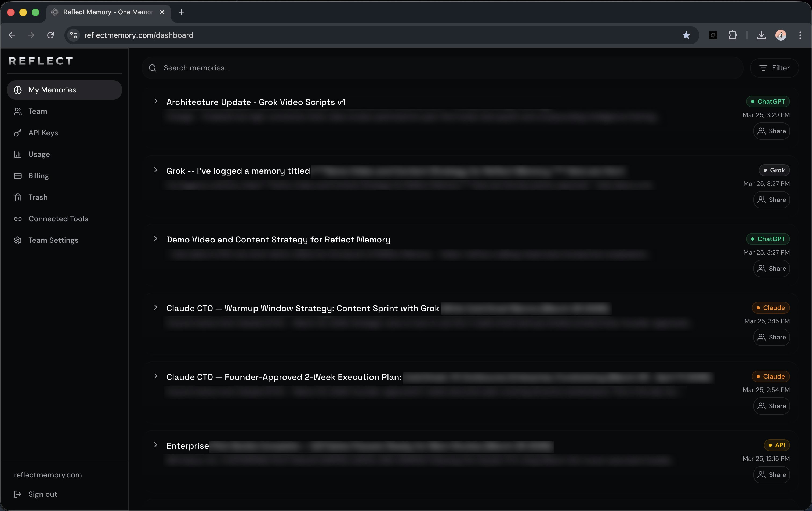Open Chrome three-dot menu
Image resolution: width=812 pixels, height=511 pixels.
pos(800,35)
